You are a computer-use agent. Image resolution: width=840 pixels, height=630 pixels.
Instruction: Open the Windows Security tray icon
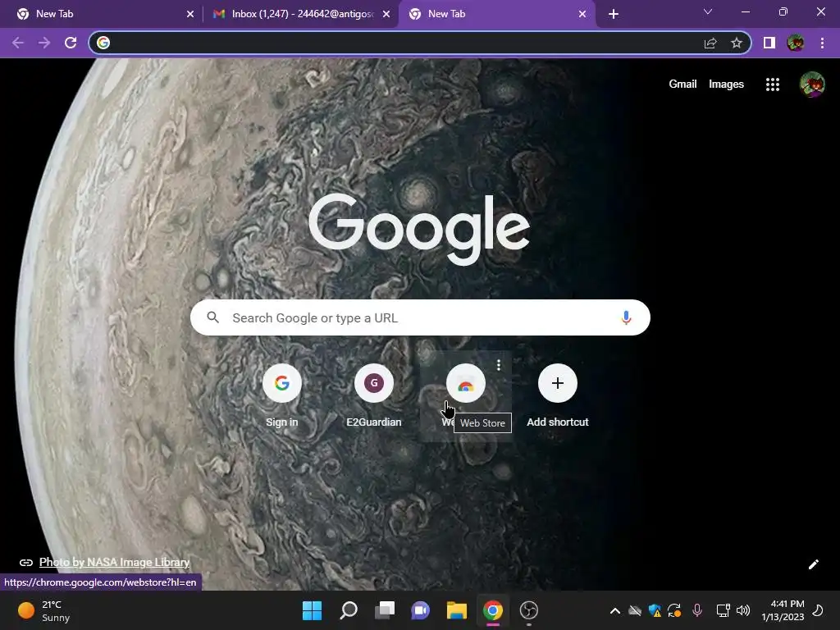(655, 610)
